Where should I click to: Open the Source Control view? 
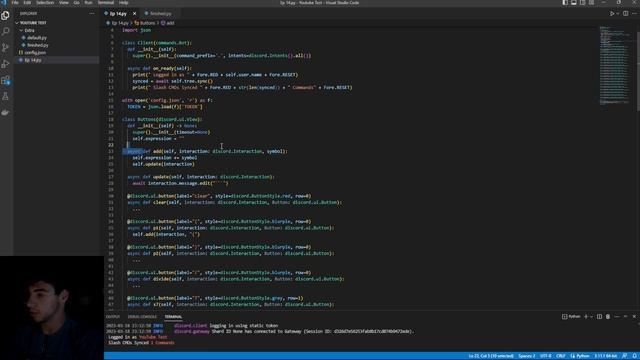click(5, 48)
